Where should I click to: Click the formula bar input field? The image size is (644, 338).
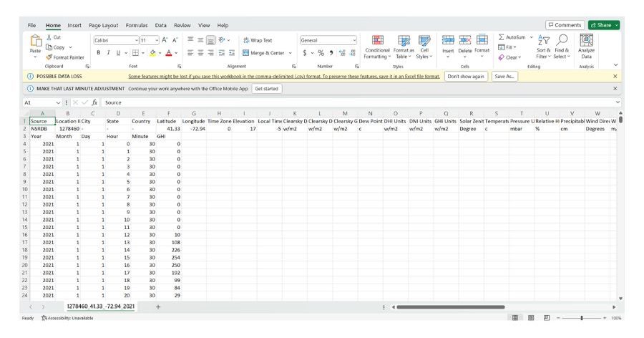pyautogui.click(x=358, y=102)
